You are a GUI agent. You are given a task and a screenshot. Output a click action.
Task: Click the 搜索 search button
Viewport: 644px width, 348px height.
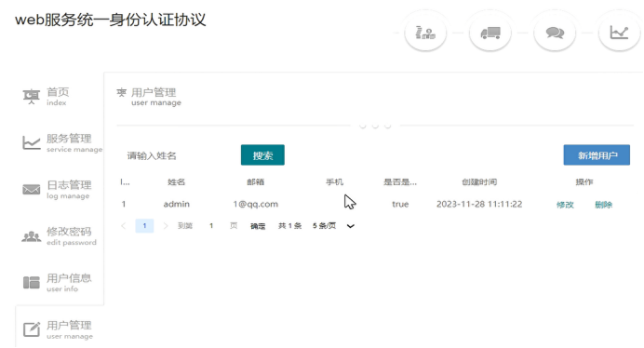[262, 154]
